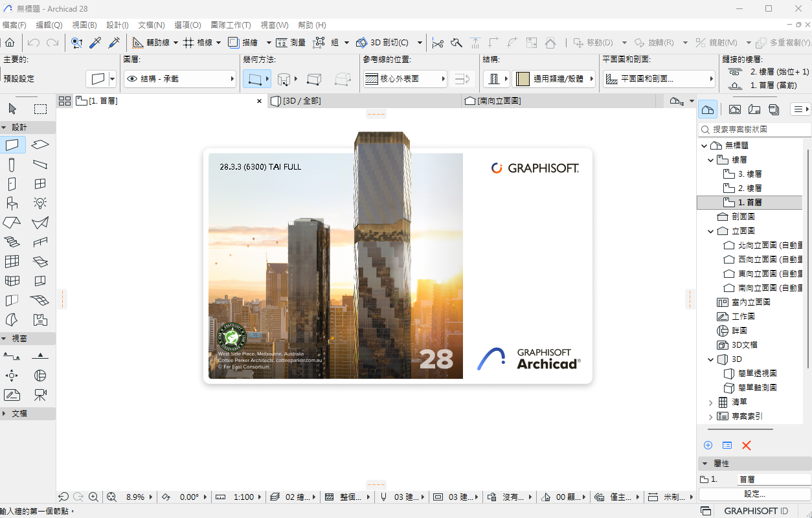This screenshot has width=812, height=518.
Task: Click the Eyedropper pick-up parameters icon
Action: [x=95, y=43]
